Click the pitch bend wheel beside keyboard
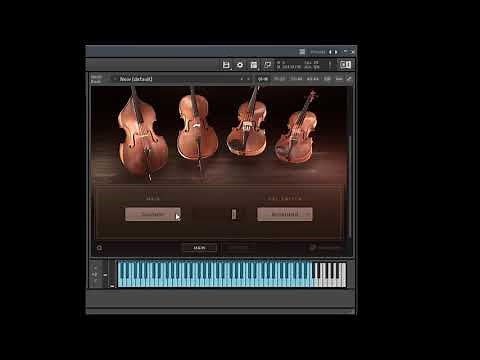Viewport: 480px width, 360px height. click(105, 275)
